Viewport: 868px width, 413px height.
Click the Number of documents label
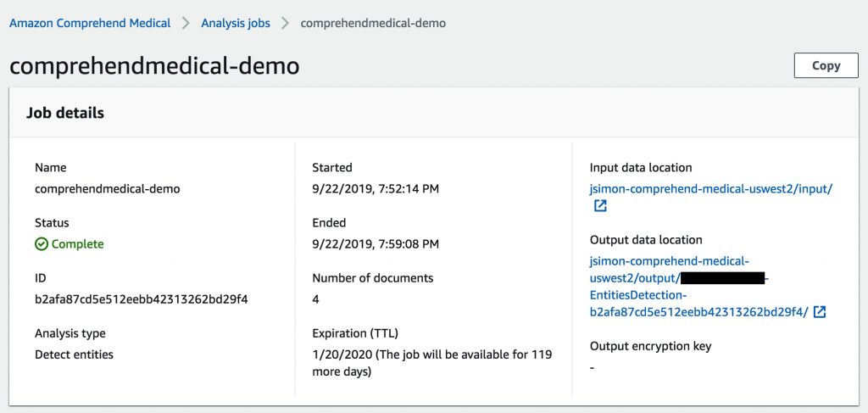373,278
